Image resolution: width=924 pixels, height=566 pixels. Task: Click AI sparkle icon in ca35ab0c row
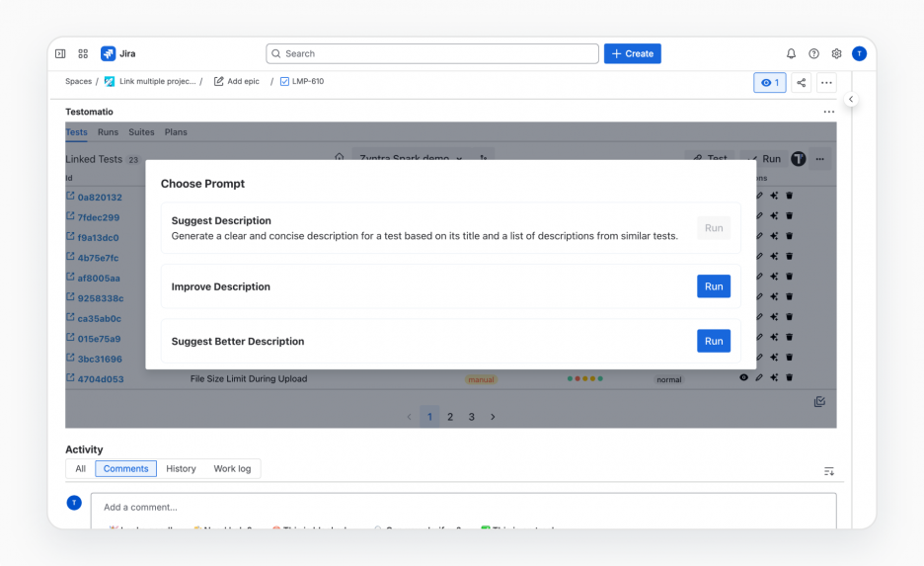(x=774, y=317)
